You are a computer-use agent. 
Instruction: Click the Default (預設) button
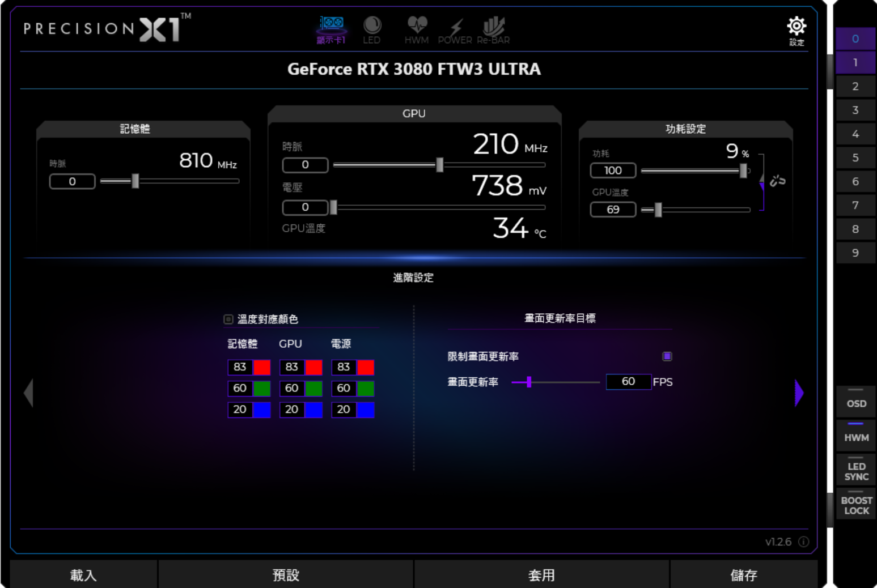tap(286, 574)
